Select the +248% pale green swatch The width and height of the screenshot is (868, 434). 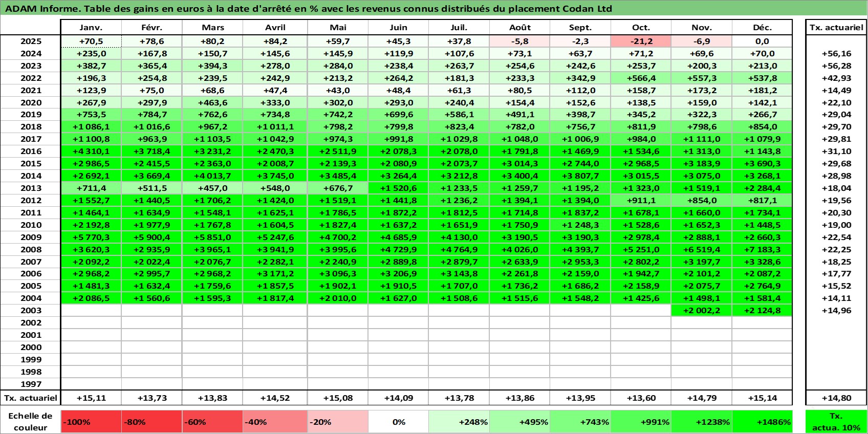tap(459, 422)
